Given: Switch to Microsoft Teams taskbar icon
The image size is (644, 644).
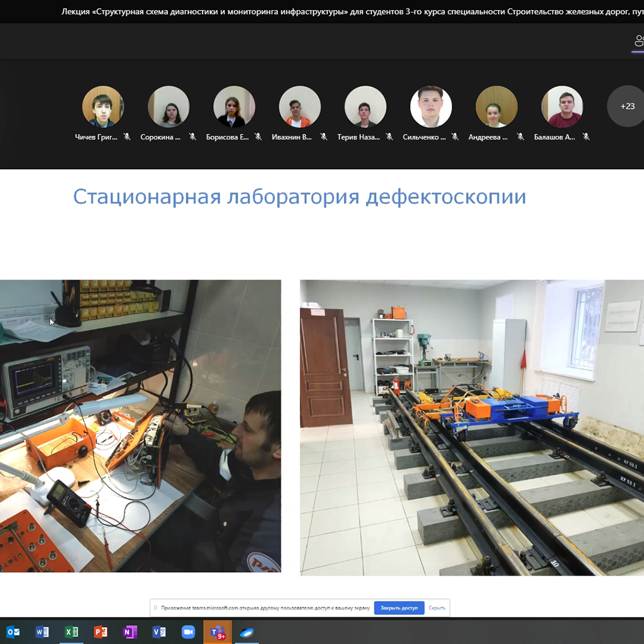Looking at the screenshot, I should (x=218, y=632).
